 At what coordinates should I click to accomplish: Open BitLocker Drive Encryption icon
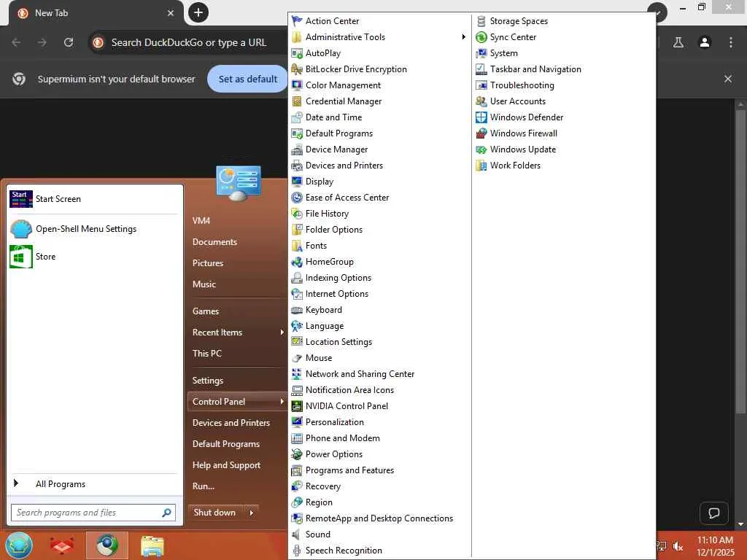tap(297, 69)
